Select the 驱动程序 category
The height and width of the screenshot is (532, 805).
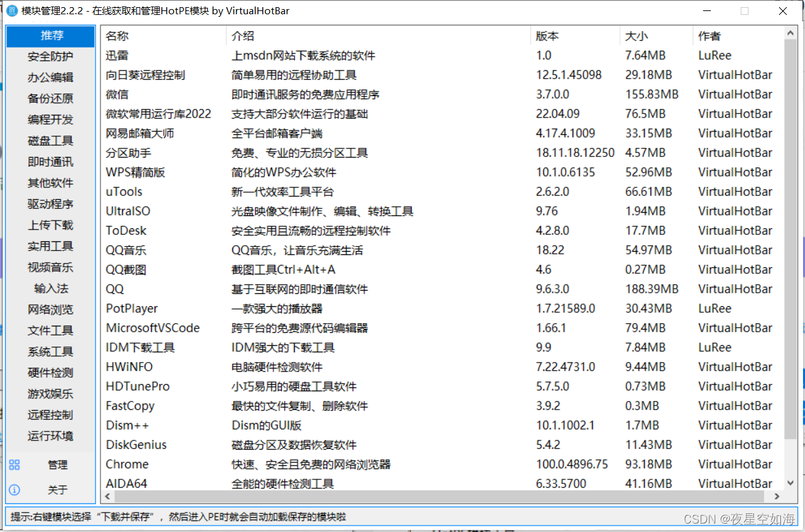point(51,204)
